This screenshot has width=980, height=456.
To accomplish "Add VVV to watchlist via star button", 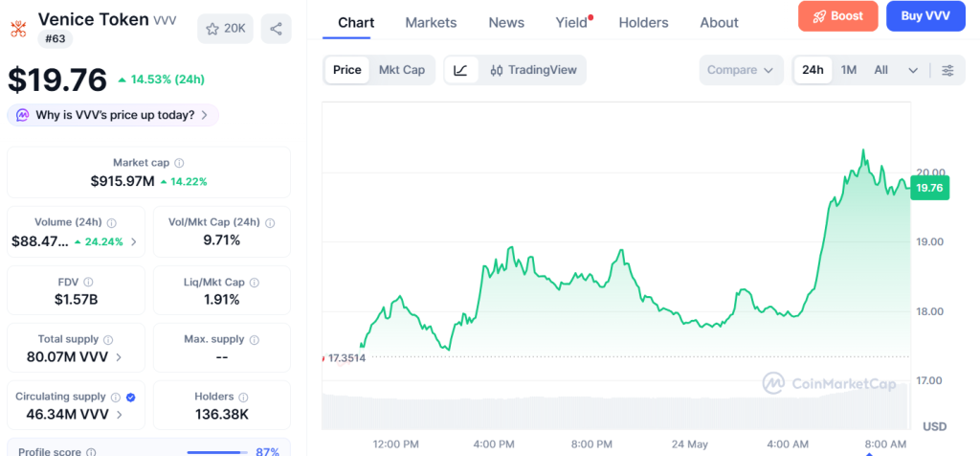I will click(226, 29).
